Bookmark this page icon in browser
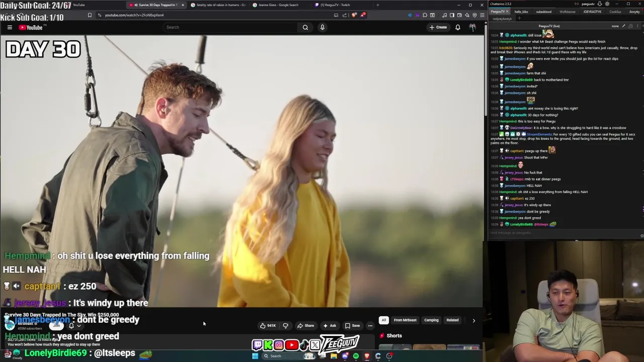The width and height of the screenshot is (644, 362). point(90,15)
